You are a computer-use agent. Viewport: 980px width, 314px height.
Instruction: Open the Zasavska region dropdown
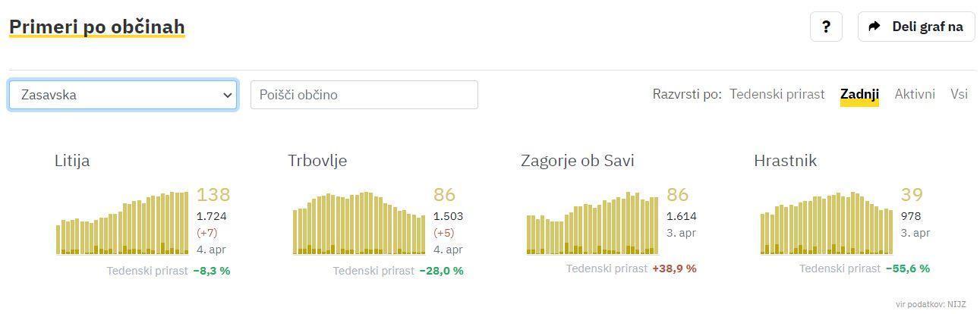[123, 95]
